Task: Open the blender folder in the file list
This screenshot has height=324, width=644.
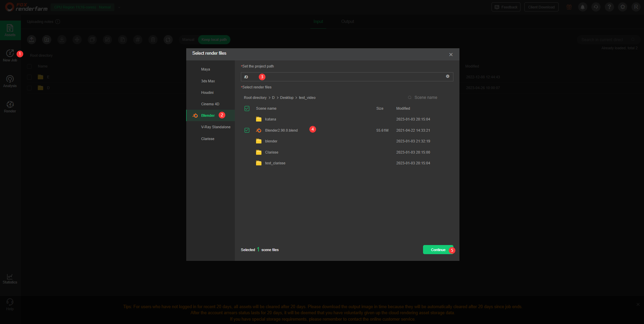Action: (x=271, y=141)
